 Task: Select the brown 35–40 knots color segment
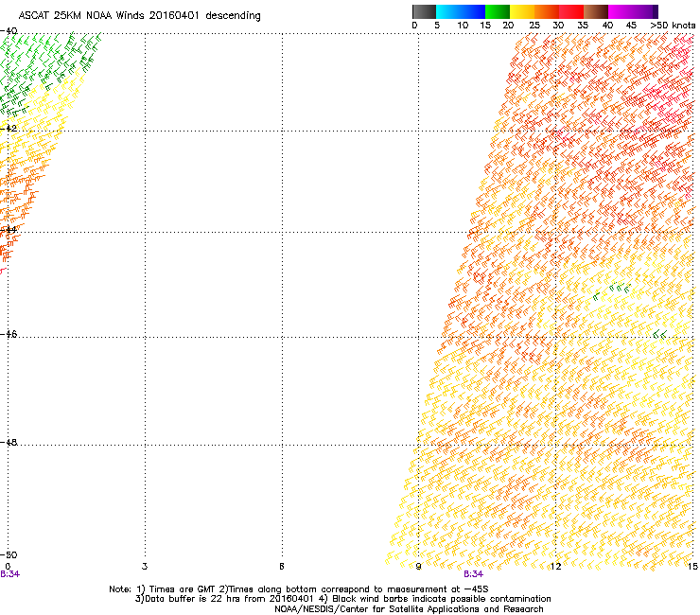pos(596,11)
